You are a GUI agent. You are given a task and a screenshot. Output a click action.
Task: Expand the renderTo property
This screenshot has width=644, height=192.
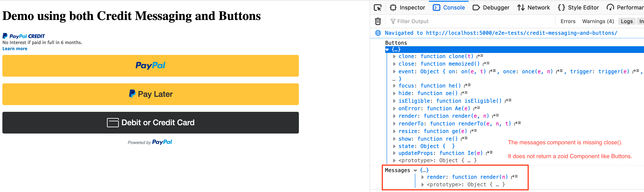point(394,124)
